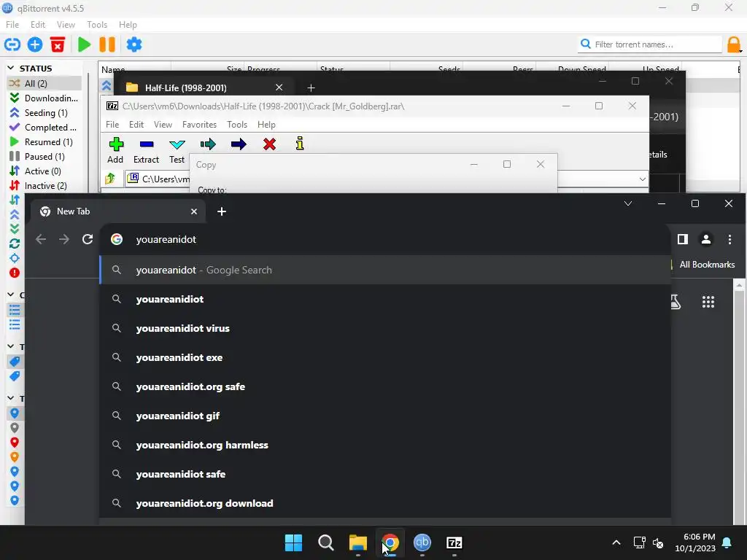Click the green resume play icon
Image resolution: width=747 pixels, height=560 pixels.
pos(85,44)
